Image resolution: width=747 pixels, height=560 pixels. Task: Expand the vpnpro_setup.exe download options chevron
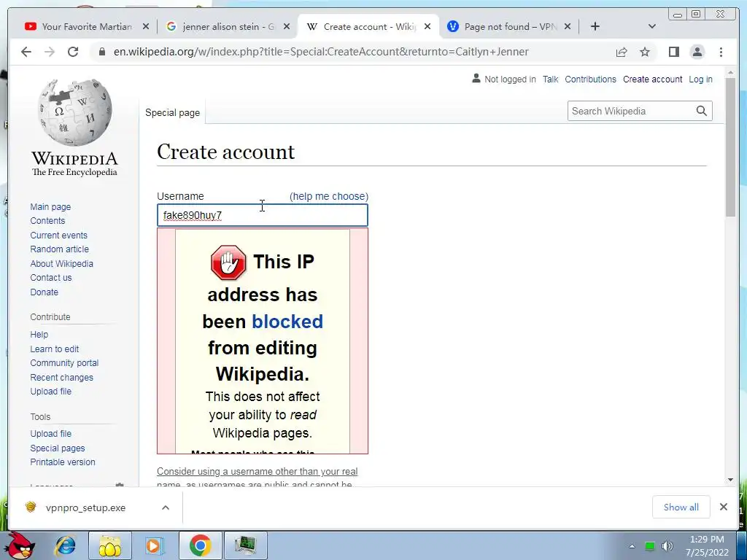coord(166,507)
